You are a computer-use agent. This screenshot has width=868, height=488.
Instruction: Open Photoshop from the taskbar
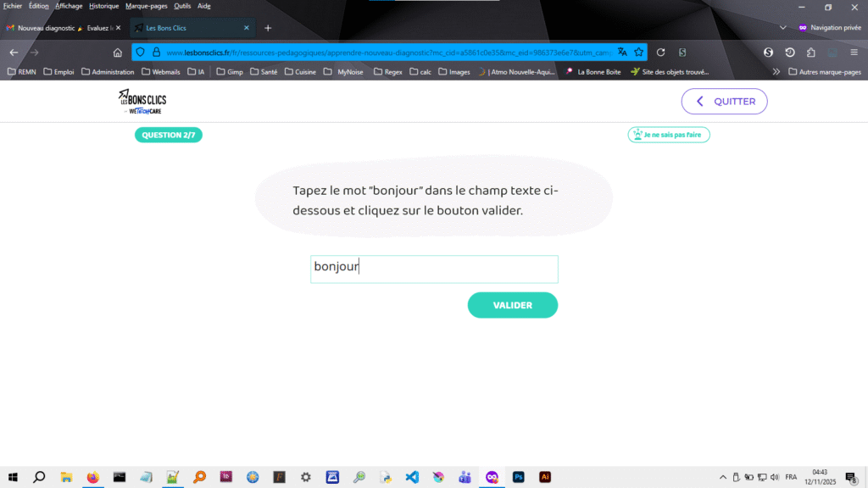click(518, 477)
